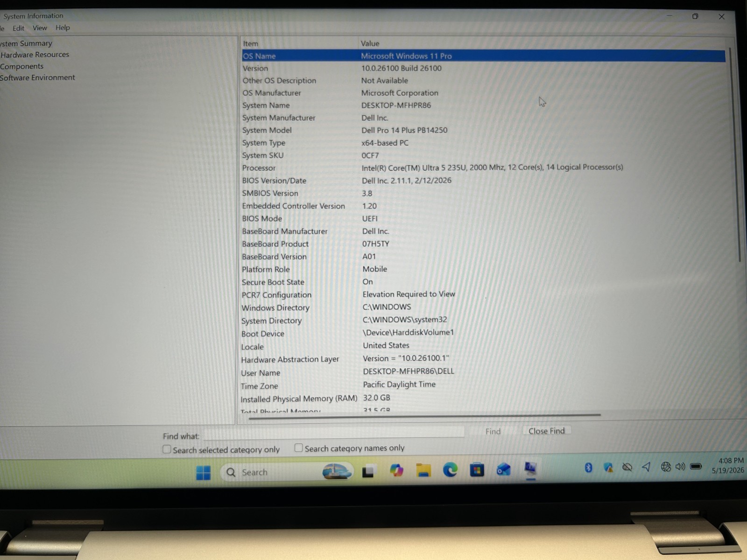Image resolution: width=747 pixels, height=560 pixels.
Task: Click value Dell Pro 14 Plus PB14250
Action: [404, 130]
